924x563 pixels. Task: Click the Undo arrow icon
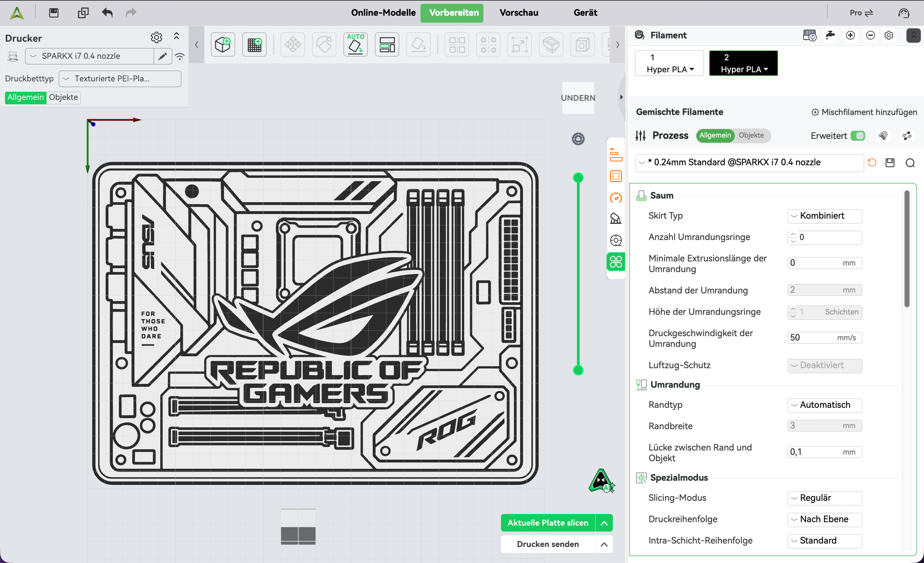click(x=107, y=13)
